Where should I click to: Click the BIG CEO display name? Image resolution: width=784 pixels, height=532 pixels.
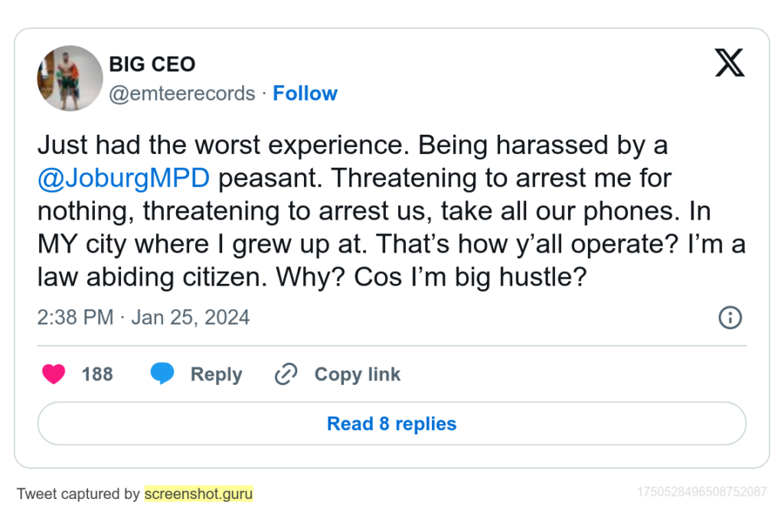pyautogui.click(x=152, y=64)
